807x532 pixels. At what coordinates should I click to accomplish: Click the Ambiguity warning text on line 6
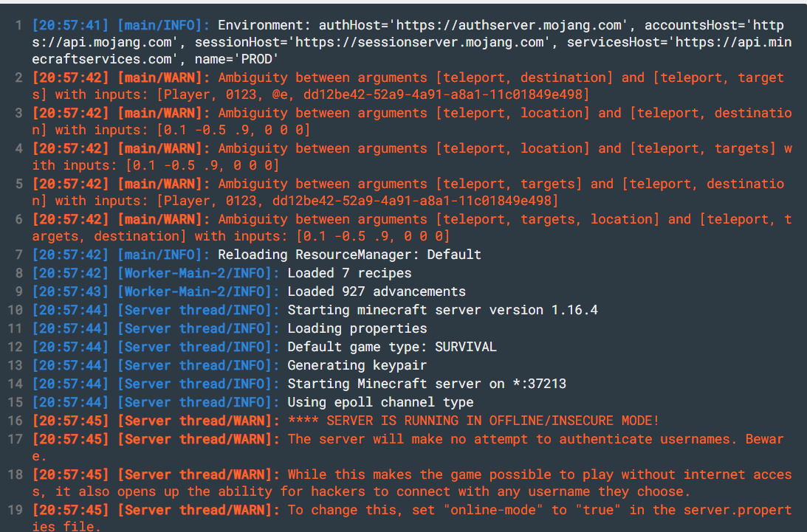click(412, 228)
